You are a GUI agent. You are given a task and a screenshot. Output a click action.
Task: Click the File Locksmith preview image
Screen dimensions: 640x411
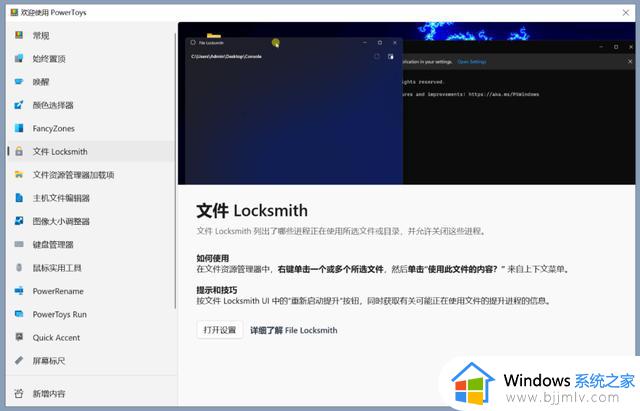click(x=406, y=103)
